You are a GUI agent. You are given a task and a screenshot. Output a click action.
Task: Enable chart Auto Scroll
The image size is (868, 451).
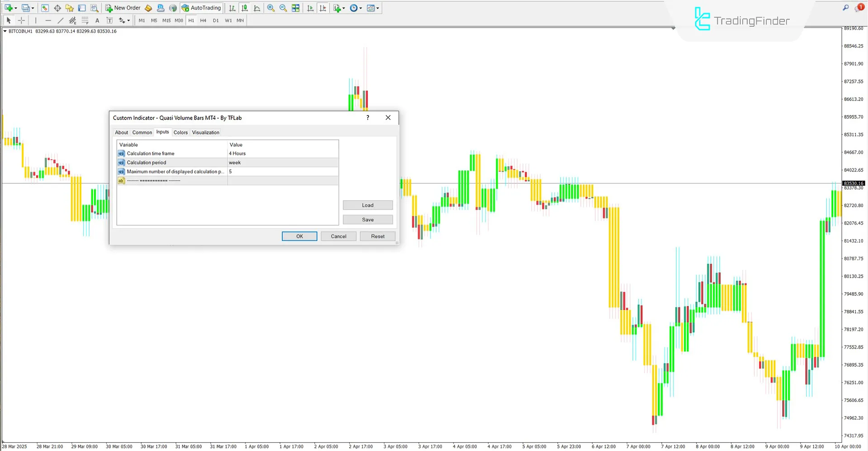click(310, 8)
